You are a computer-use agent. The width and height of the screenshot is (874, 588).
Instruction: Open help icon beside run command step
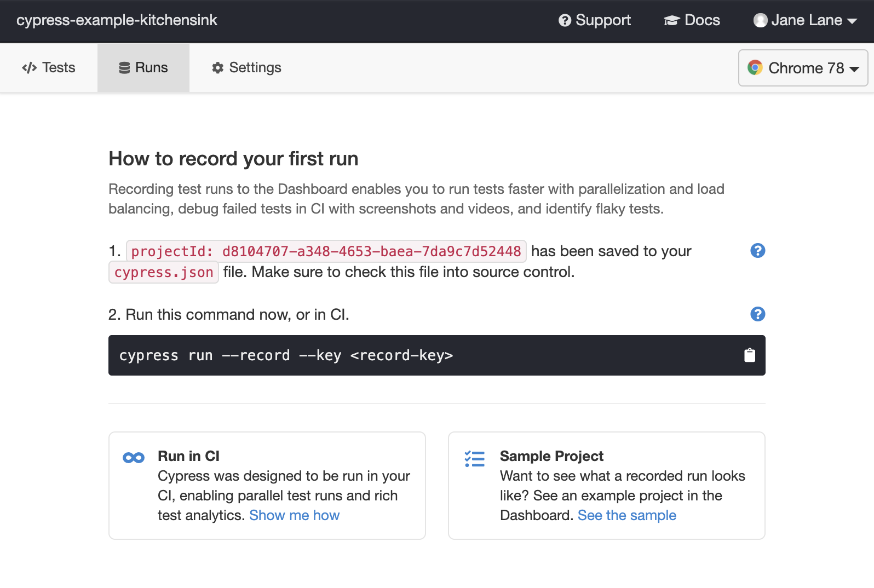tap(758, 314)
